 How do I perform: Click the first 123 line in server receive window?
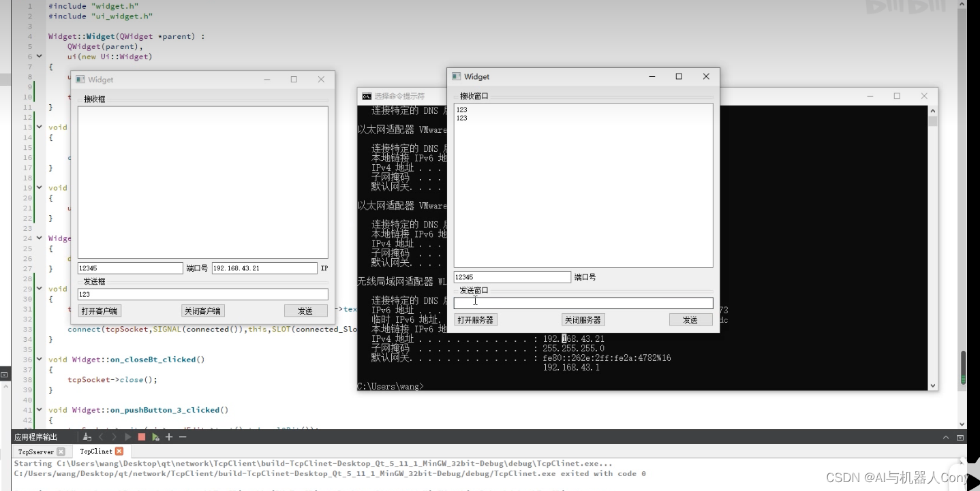(462, 110)
